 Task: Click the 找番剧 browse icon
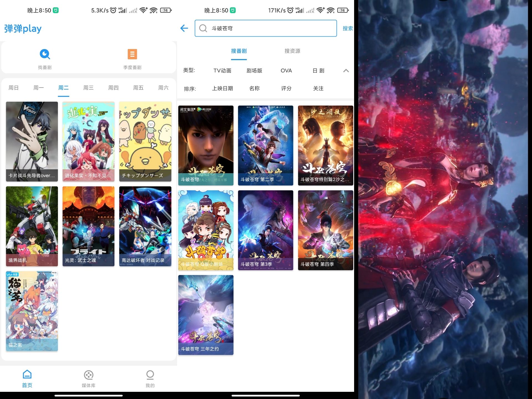pyautogui.click(x=45, y=54)
